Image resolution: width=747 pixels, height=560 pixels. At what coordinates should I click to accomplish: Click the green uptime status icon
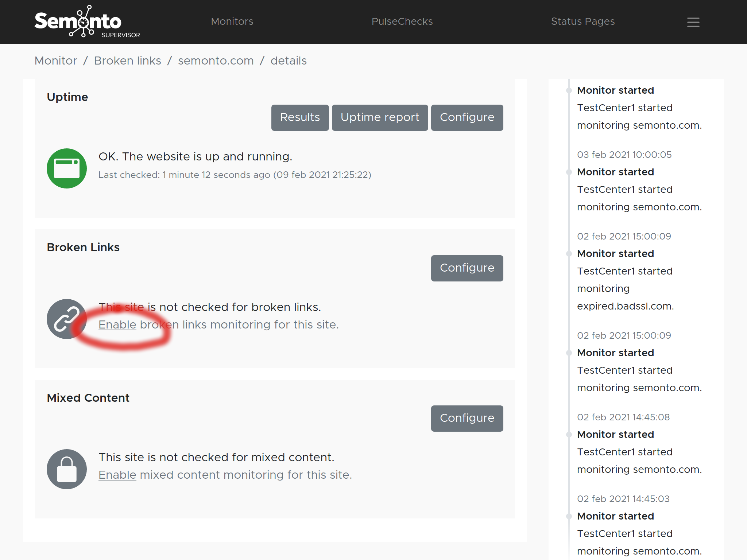[67, 168]
